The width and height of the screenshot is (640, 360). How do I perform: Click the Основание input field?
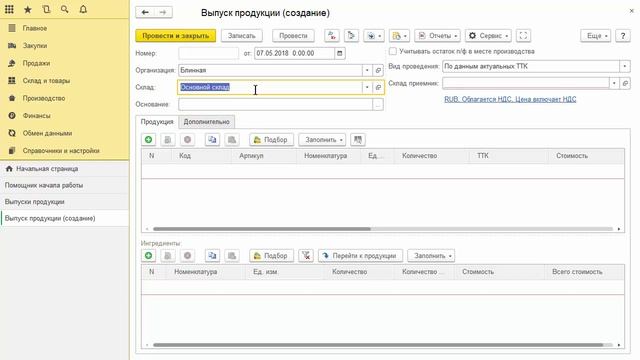pos(275,105)
